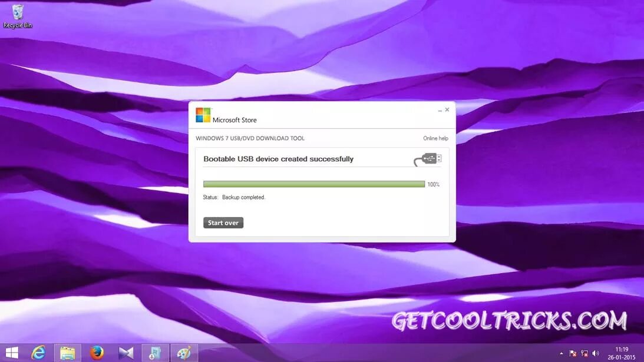Close the USB/DVD Download Tool window
The width and height of the screenshot is (644, 362).
(447, 109)
